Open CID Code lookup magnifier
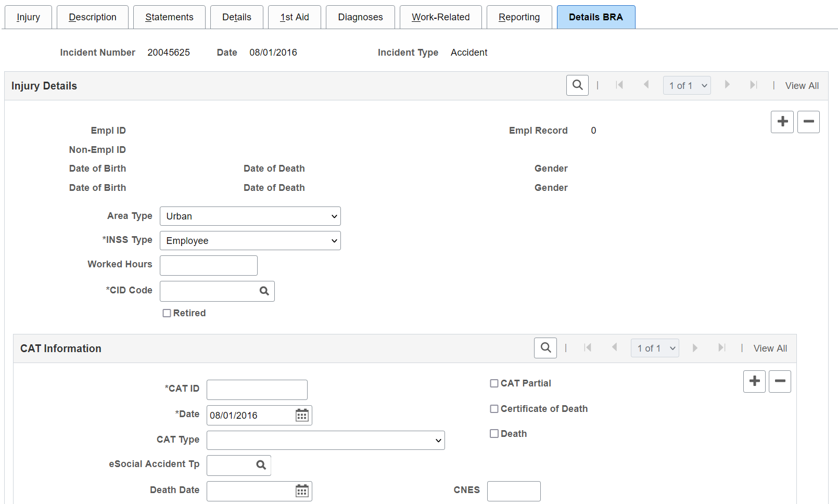The height and width of the screenshot is (504, 838). coord(264,291)
